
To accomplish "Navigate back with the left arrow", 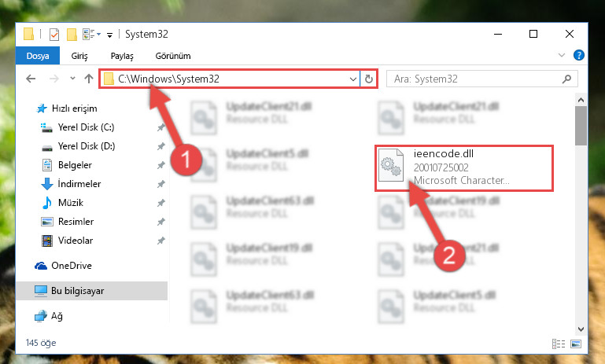I will tap(31, 79).
